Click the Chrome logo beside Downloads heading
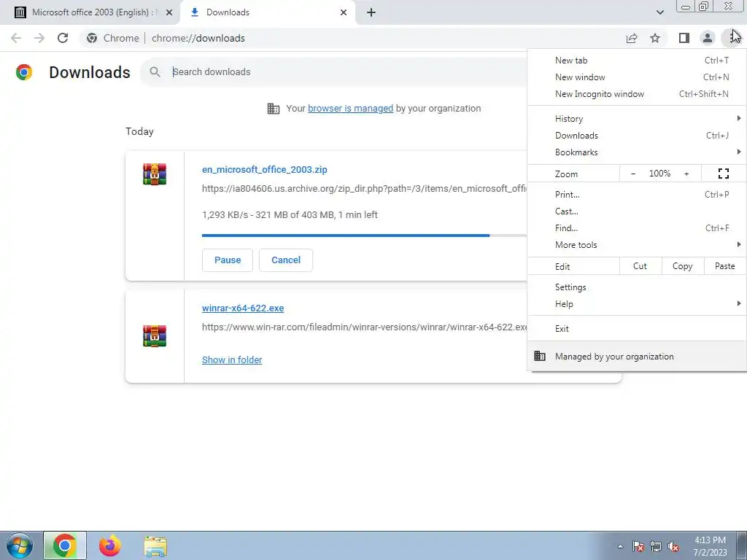The height and width of the screenshot is (560, 747). coord(24,72)
